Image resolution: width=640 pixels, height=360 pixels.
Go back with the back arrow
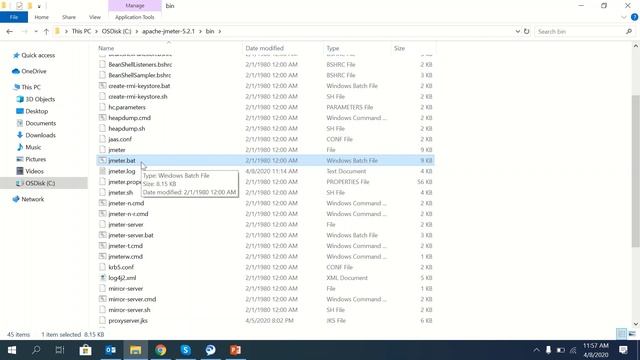pos(9,31)
